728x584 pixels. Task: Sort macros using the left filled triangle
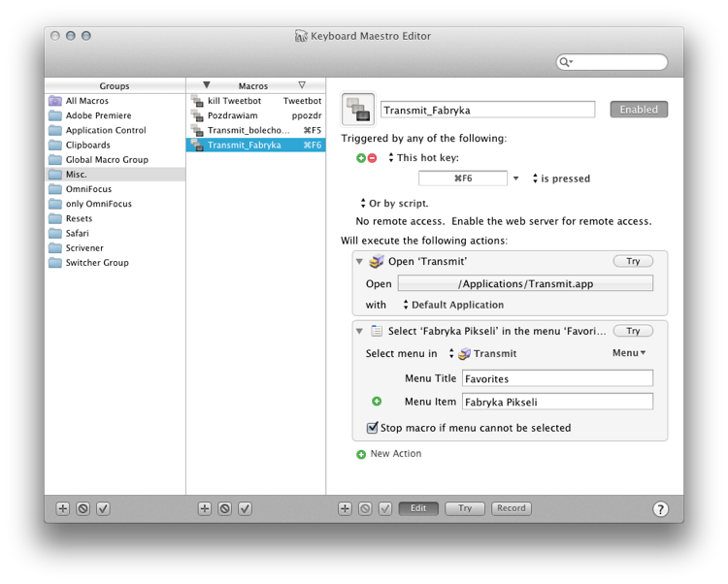point(207,85)
